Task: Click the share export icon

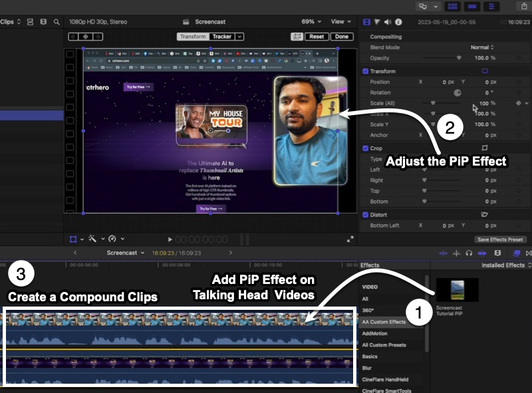Action: click(x=524, y=6)
